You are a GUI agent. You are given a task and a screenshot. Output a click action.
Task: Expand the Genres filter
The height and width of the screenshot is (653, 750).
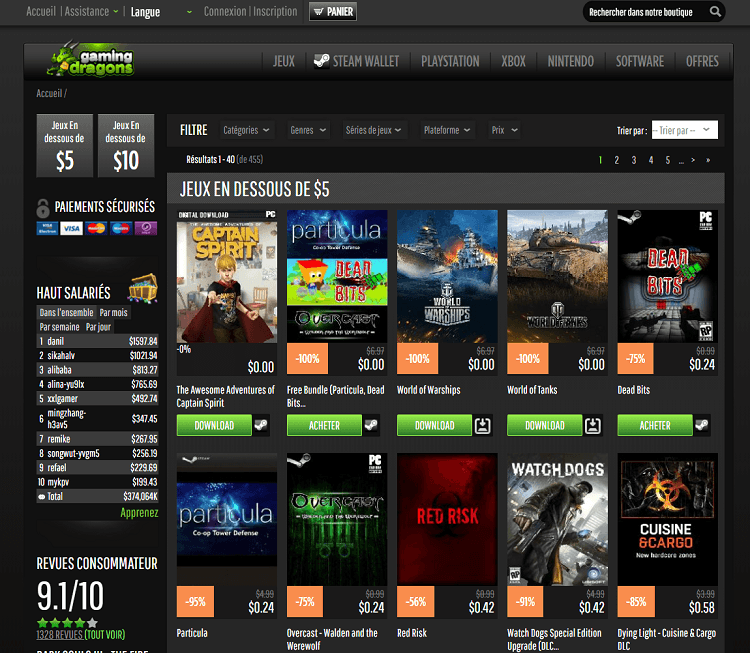(308, 130)
